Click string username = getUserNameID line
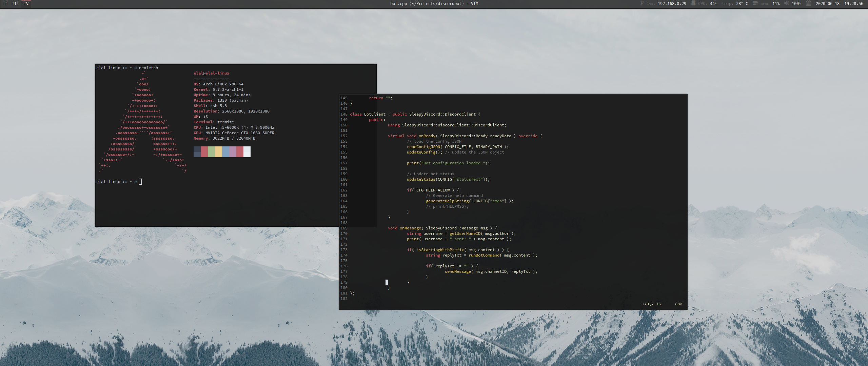This screenshot has width=868, height=366. pos(461,233)
